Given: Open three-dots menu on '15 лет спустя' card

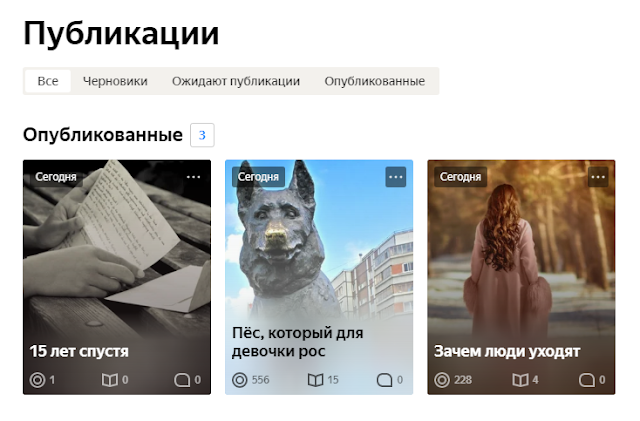Looking at the screenshot, I should point(193,177).
